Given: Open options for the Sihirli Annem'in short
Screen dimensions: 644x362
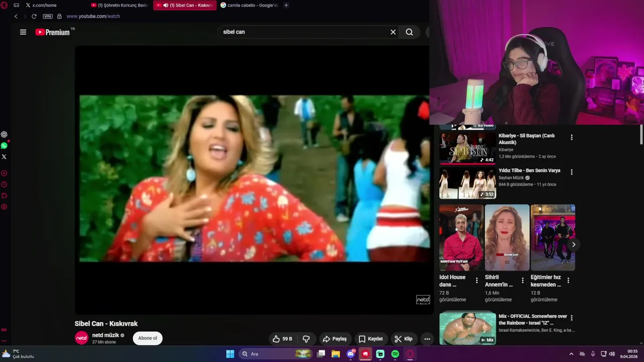Looking at the screenshot, I should point(523,281).
